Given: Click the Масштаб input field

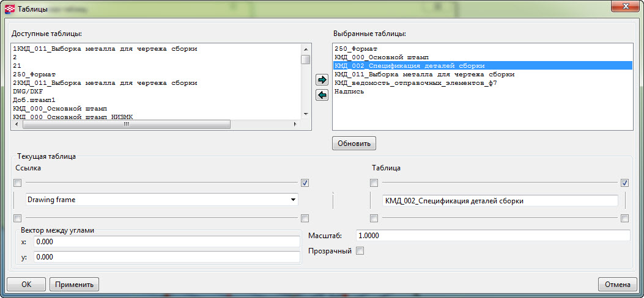Looking at the screenshot, I should [x=492, y=236].
